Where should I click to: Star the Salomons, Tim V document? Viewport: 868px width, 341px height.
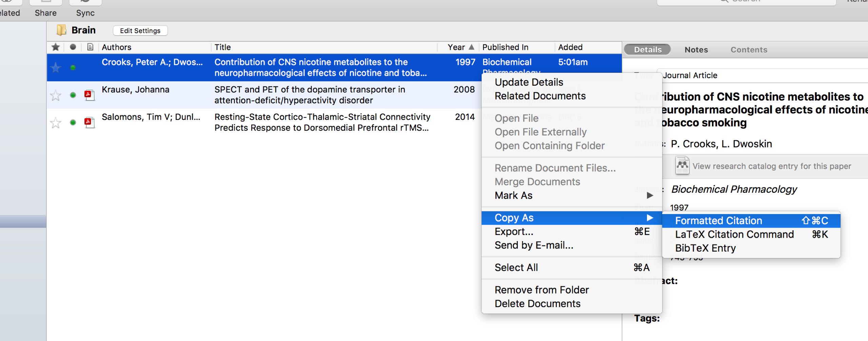56,123
